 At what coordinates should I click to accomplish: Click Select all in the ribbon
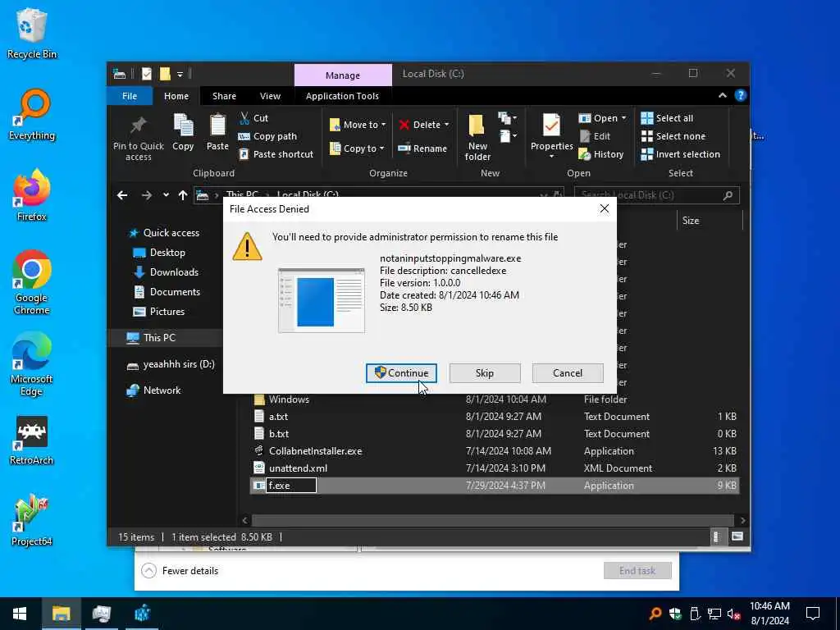click(x=667, y=118)
